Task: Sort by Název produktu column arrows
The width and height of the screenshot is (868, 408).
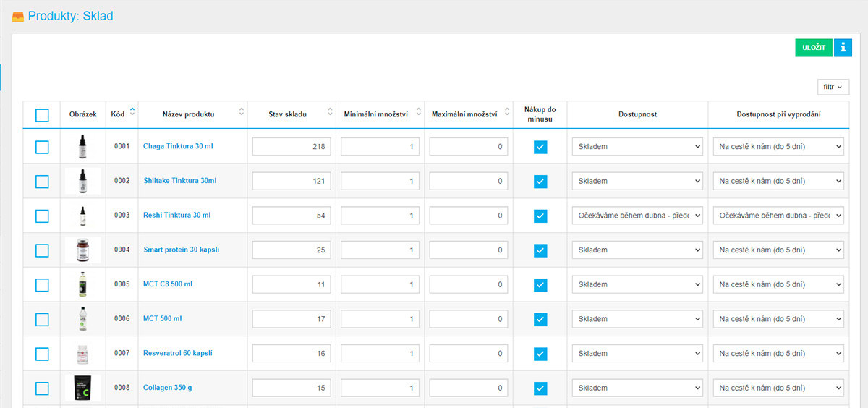Action: [242, 112]
